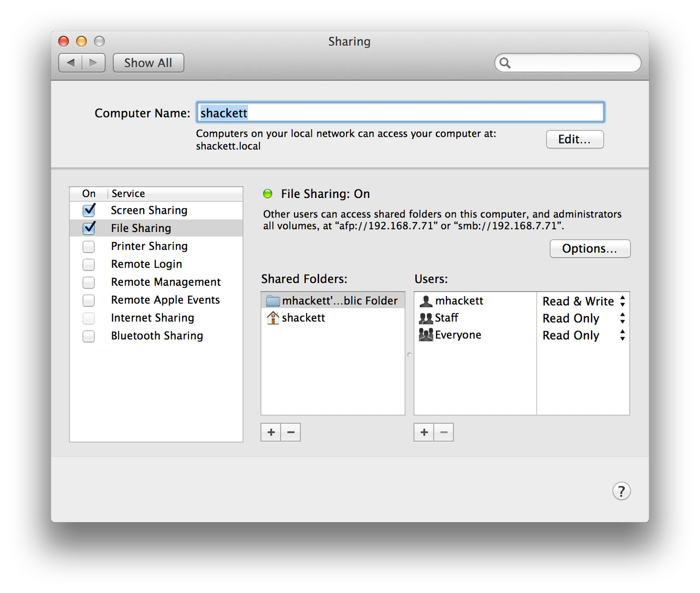Click the mhackett Public Folder icon

(x=273, y=301)
